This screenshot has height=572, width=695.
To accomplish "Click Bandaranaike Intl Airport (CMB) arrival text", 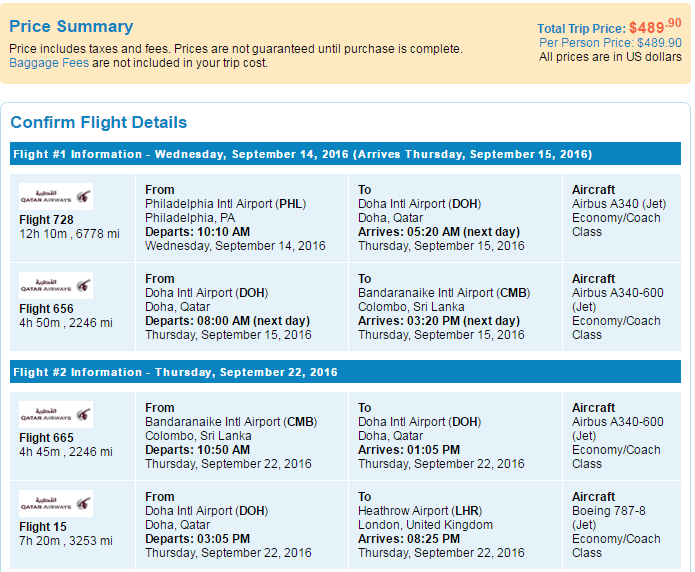I will tap(444, 293).
